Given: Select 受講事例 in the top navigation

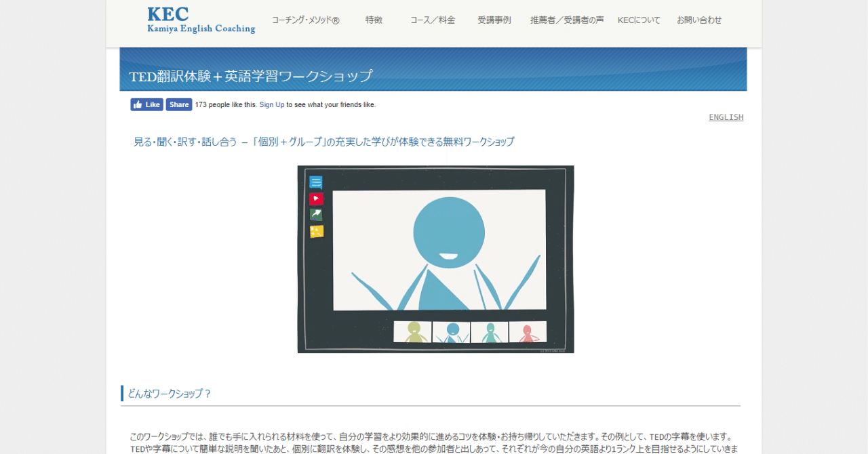Looking at the screenshot, I should [x=494, y=20].
